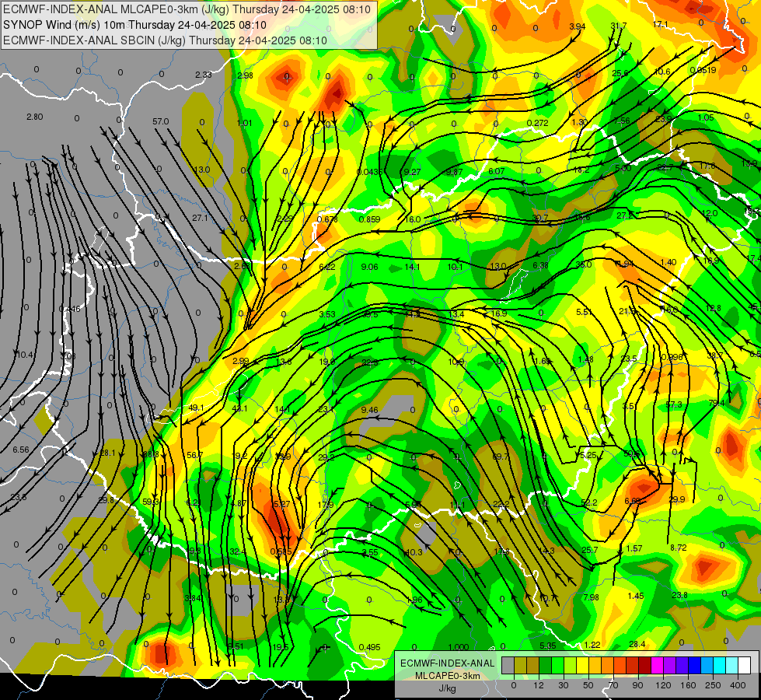Click the 9.27 value on the map
The height and width of the screenshot is (700, 761).
pyautogui.click(x=412, y=172)
